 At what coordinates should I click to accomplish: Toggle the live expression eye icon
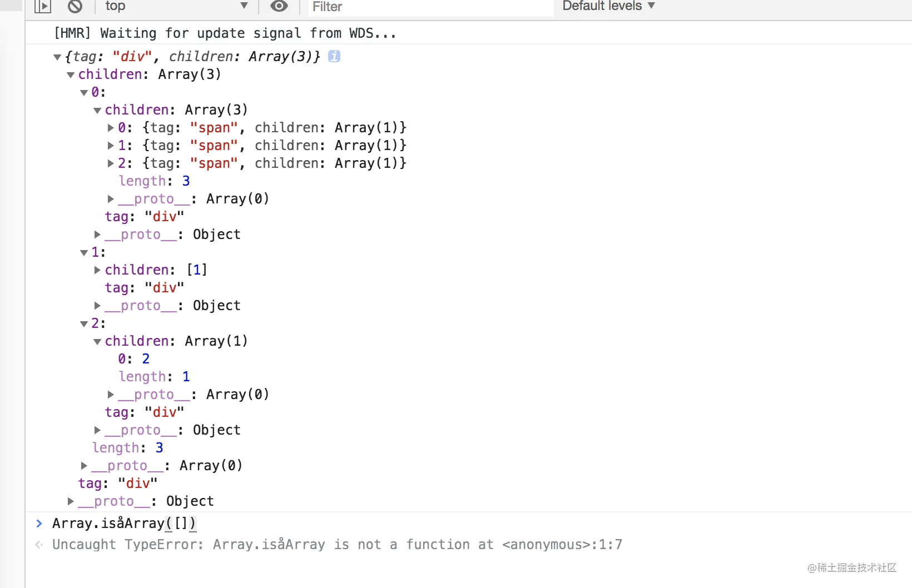coord(279,6)
